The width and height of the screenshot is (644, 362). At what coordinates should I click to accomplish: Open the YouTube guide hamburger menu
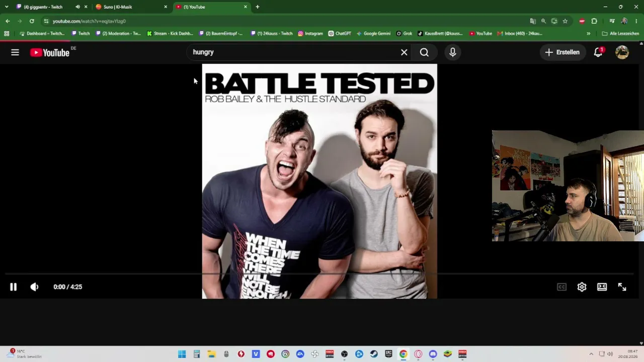click(15, 52)
